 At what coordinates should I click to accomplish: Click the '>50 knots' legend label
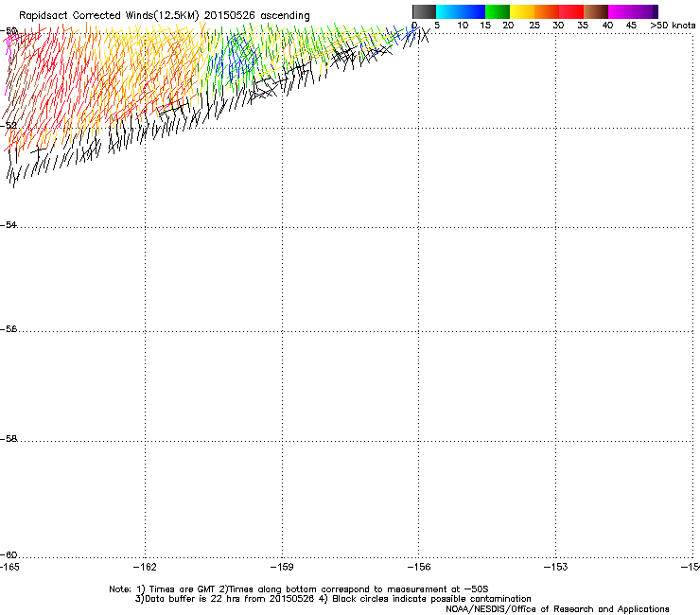(673, 26)
